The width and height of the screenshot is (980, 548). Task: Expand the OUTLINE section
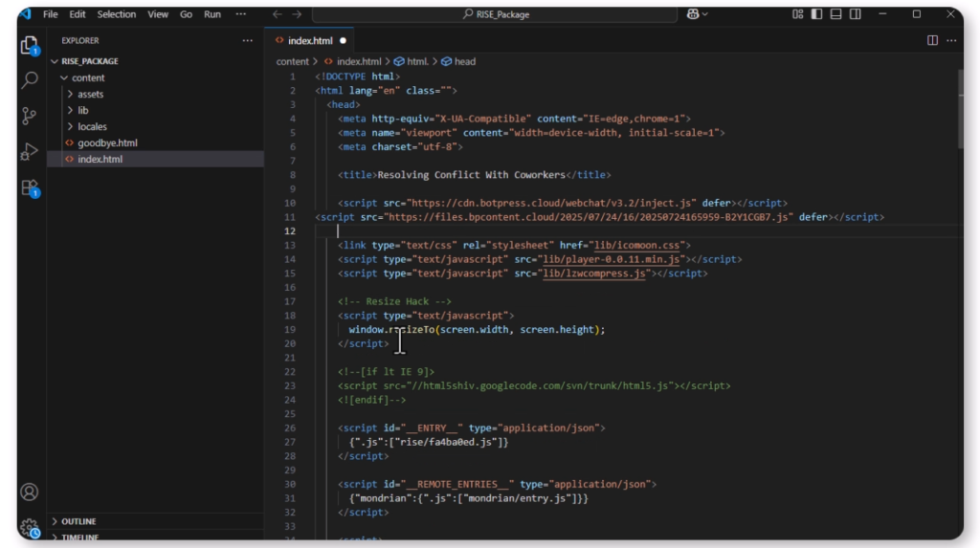[x=156, y=521]
